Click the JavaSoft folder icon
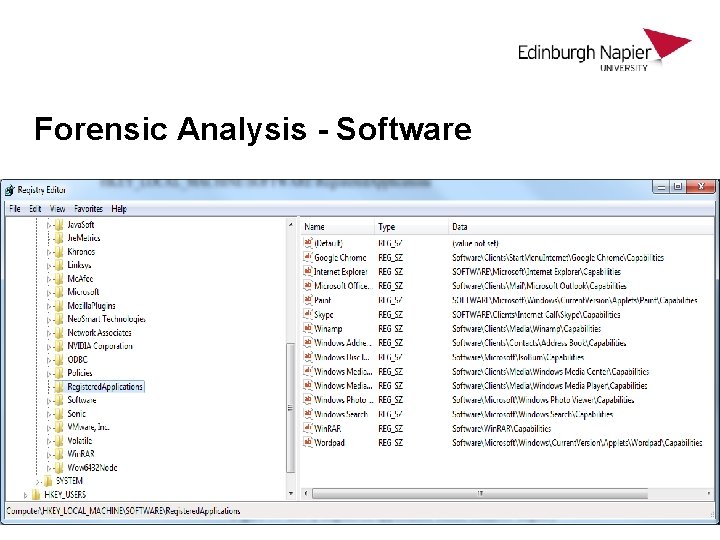The height and width of the screenshot is (540, 720). (59, 225)
